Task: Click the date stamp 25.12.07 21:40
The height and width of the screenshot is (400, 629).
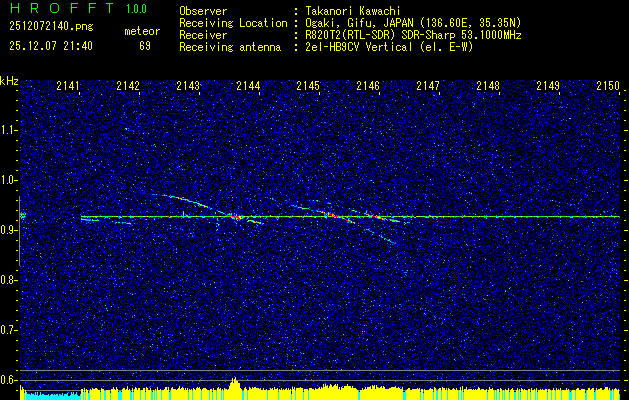Action: pos(51,46)
